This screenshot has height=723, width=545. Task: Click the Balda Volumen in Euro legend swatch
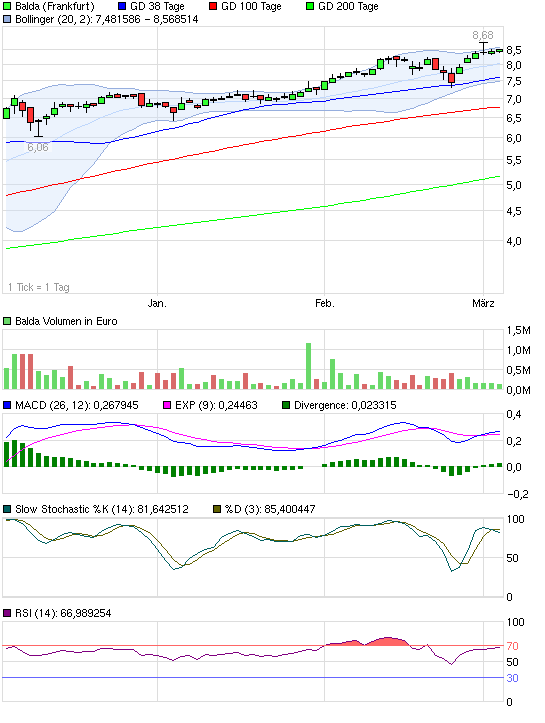point(7,321)
